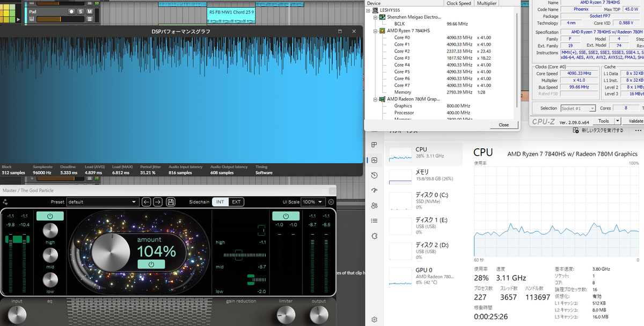Screen dimensions: 644x326
Task: Select CPU in the performance list
Action: coord(425,154)
